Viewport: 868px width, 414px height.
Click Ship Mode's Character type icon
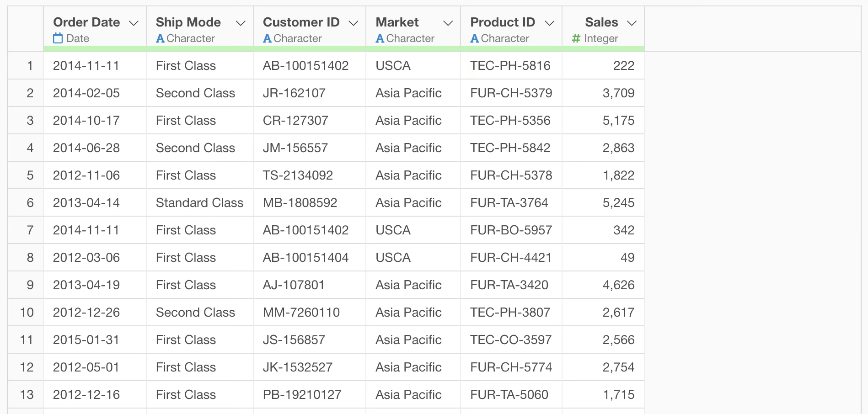(160, 39)
